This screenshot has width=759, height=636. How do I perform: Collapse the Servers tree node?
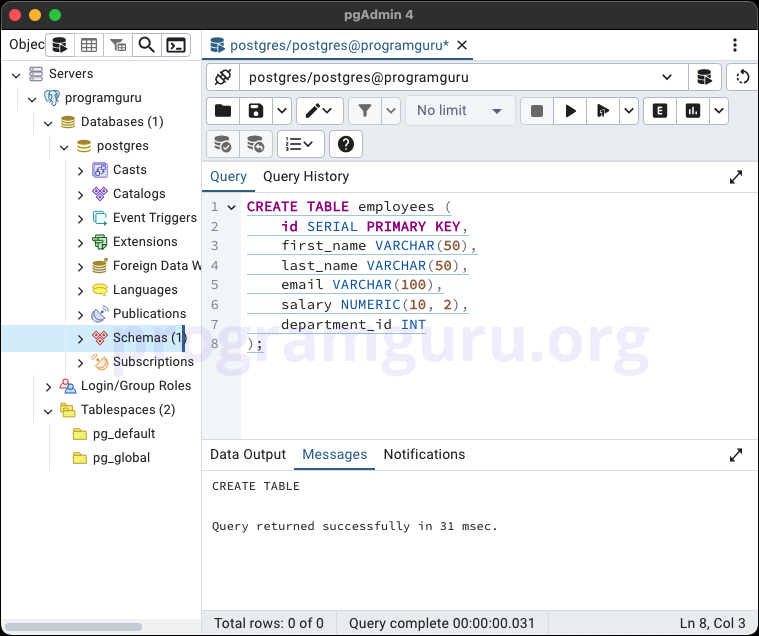point(16,75)
